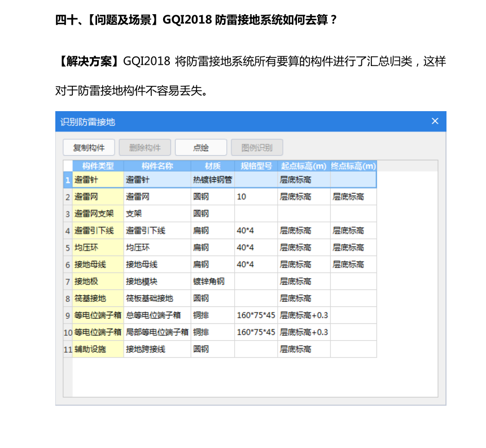Close the 识别防雷接地 dialog

coord(435,121)
